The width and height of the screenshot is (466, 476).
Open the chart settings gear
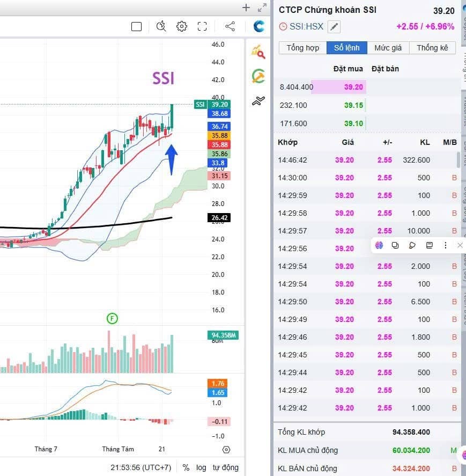(181, 26)
